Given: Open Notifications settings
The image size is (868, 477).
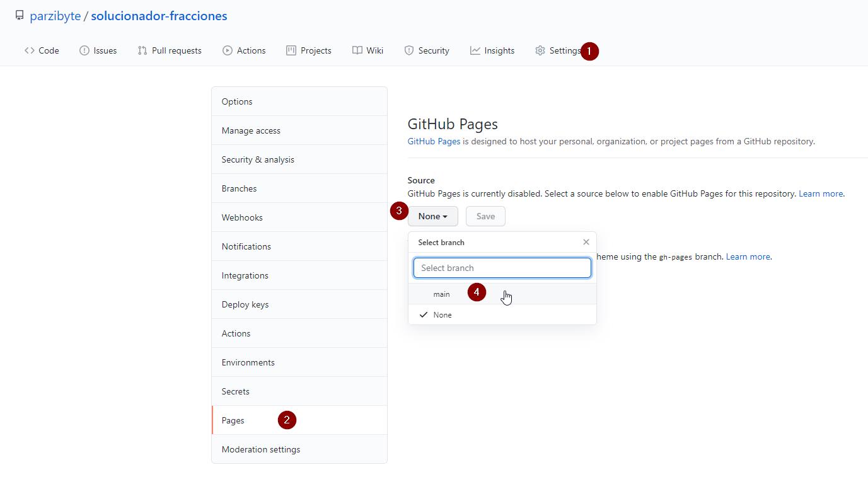Looking at the screenshot, I should click(299, 246).
